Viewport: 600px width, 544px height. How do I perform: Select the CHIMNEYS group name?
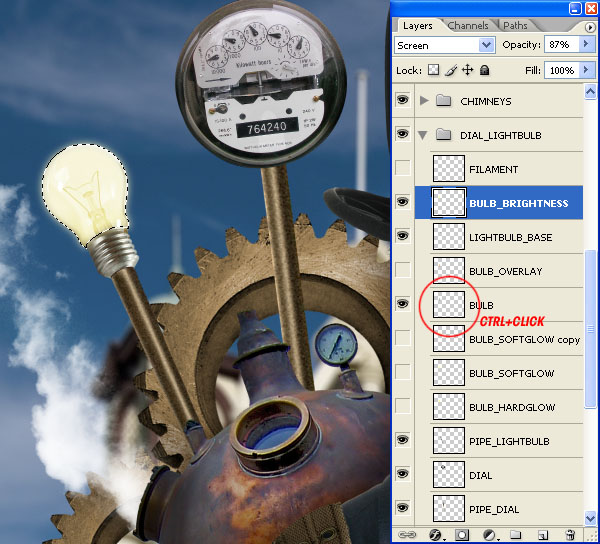coord(486,101)
